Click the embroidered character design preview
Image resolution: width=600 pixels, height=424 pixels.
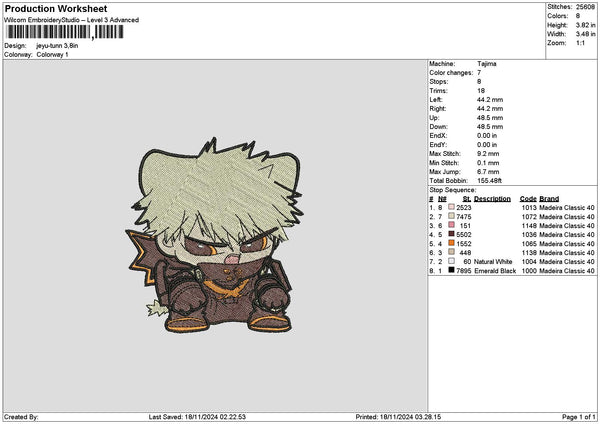215,235
